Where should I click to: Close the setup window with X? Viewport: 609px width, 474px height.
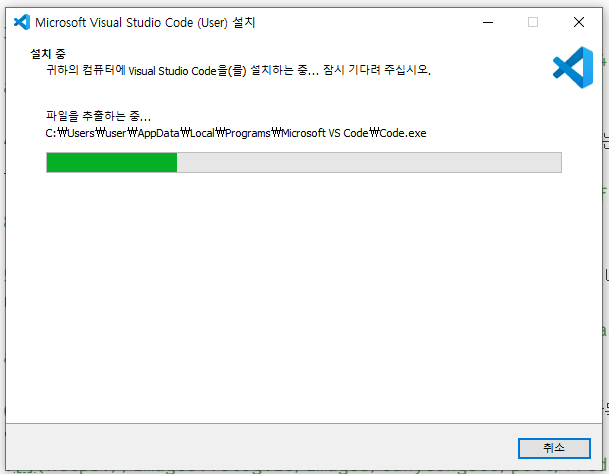(579, 22)
